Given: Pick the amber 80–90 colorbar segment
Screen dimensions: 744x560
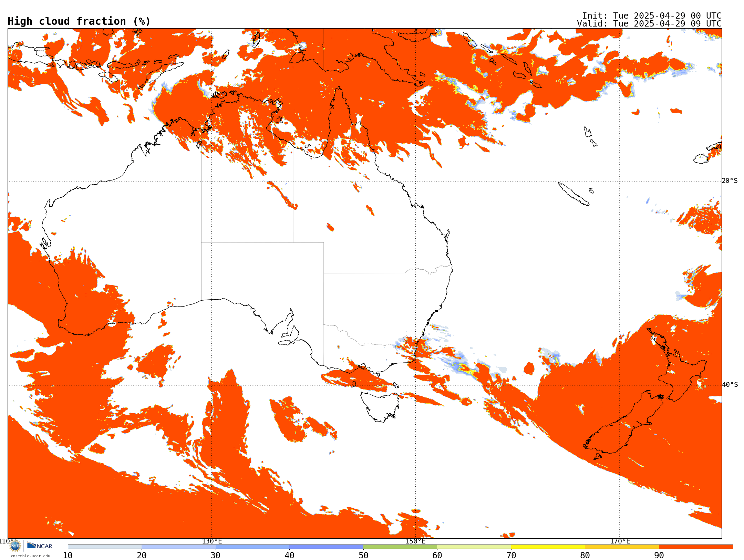Looking at the screenshot, I should coord(622,547).
